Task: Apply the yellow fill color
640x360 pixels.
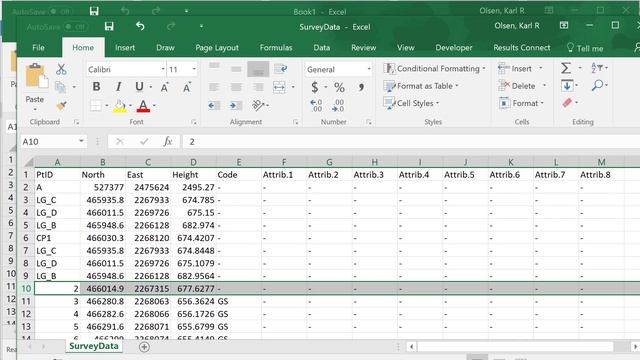Action: point(120,106)
